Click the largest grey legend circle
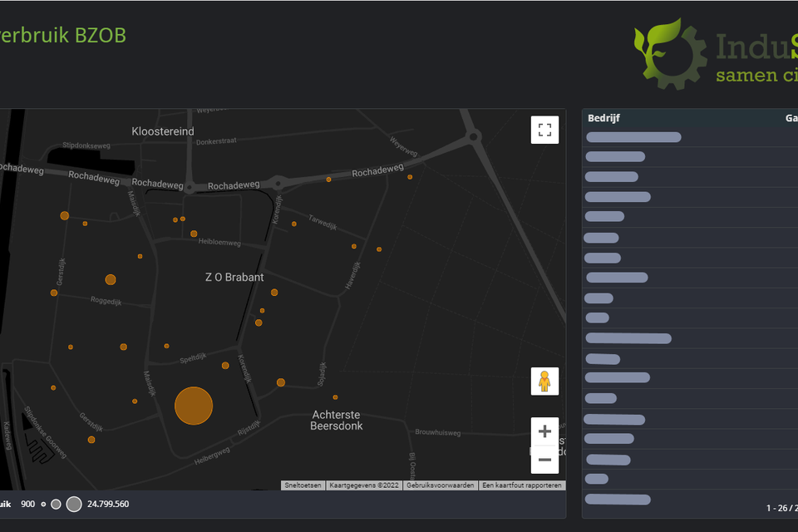The width and height of the screenshot is (798, 532). point(74,504)
